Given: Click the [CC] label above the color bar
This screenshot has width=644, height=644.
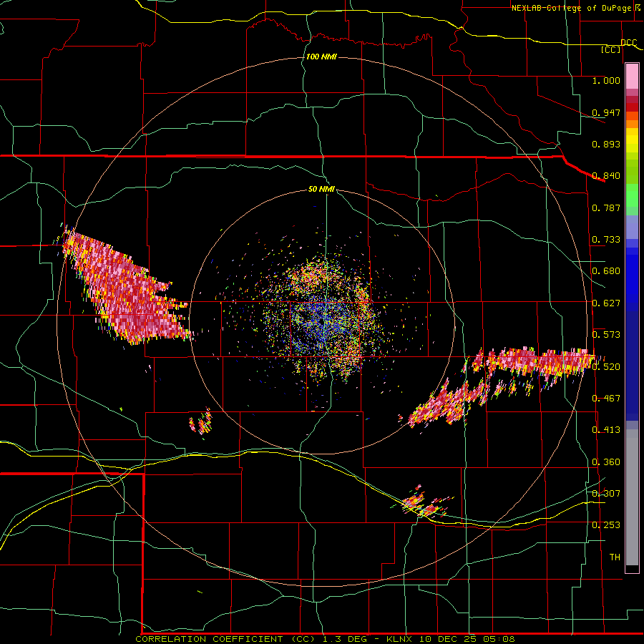Looking at the screenshot, I should [611, 49].
